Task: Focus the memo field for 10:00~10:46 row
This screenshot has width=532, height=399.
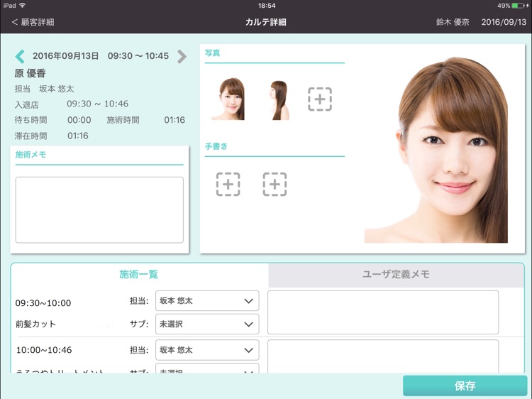Action: click(383, 356)
